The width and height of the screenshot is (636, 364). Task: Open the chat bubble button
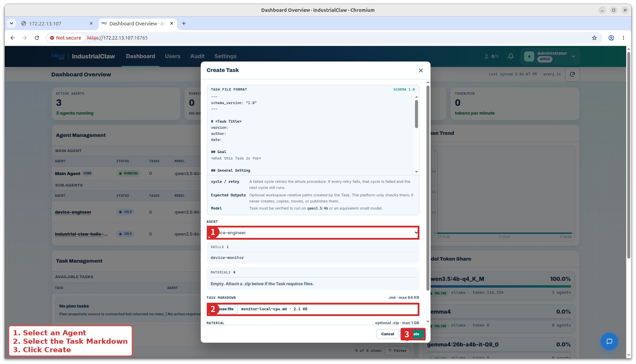click(x=609, y=341)
